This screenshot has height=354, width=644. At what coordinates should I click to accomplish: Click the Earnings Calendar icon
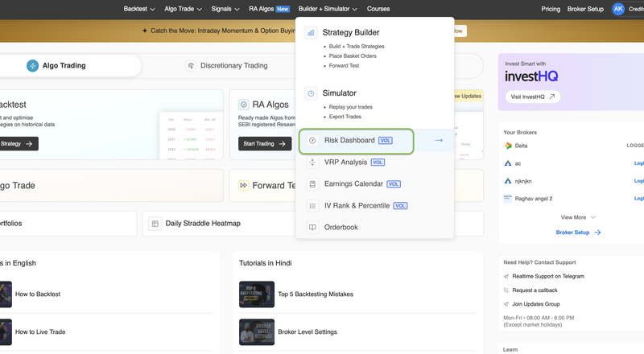(x=312, y=184)
